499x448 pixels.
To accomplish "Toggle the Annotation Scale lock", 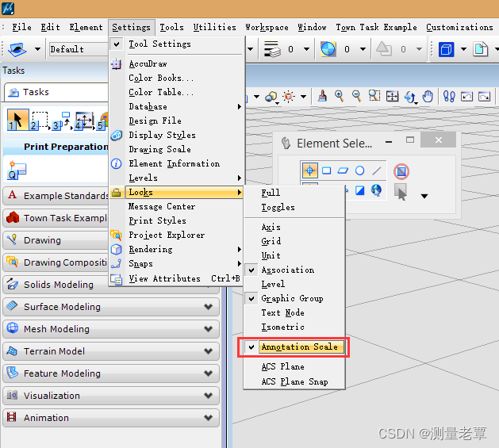I will [x=294, y=347].
